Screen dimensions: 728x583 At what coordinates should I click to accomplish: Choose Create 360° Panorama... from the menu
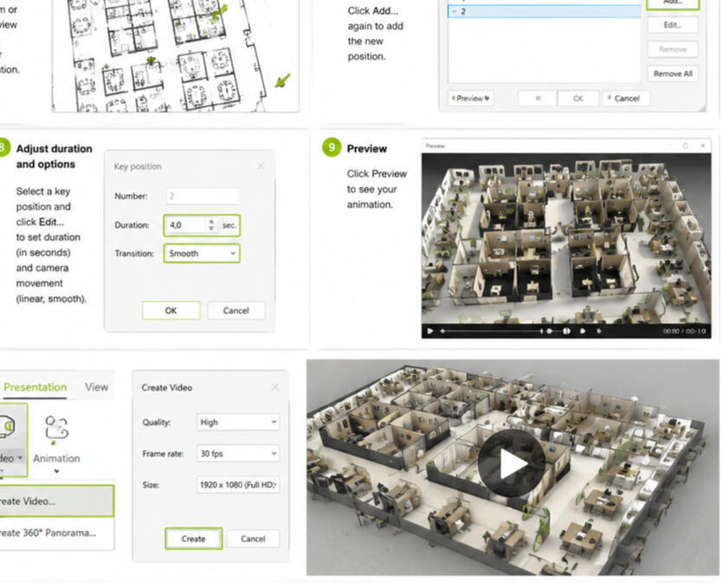coord(48,533)
